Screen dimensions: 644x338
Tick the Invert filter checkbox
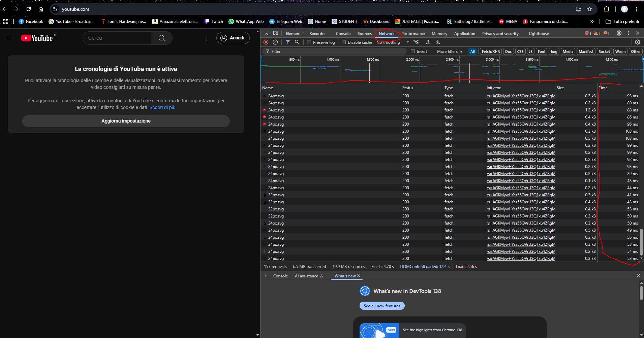(413, 52)
